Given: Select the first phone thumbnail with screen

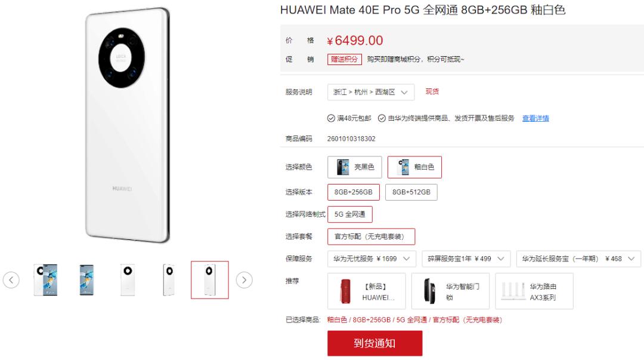Looking at the screenshot, I should (45, 280).
